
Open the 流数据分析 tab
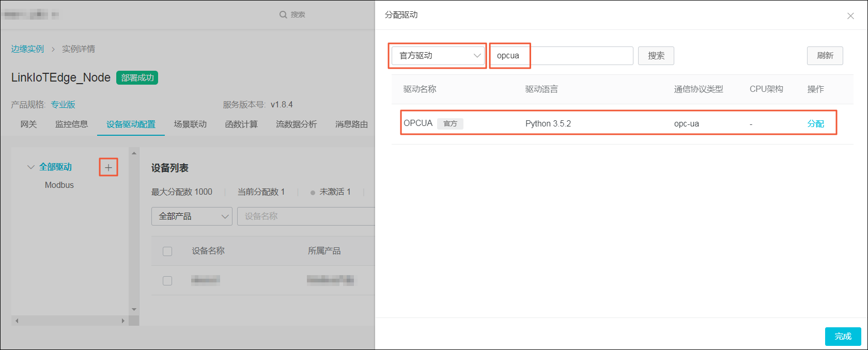coord(297,124)
